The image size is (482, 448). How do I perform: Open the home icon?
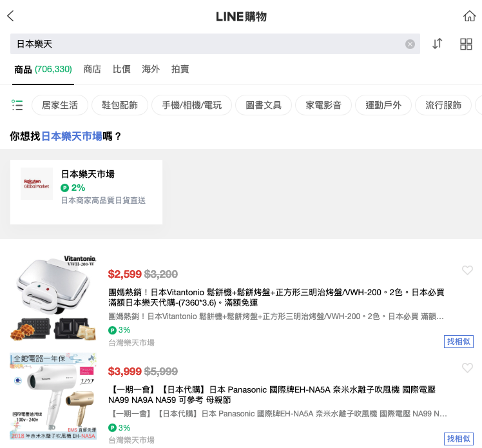[469, 16]
